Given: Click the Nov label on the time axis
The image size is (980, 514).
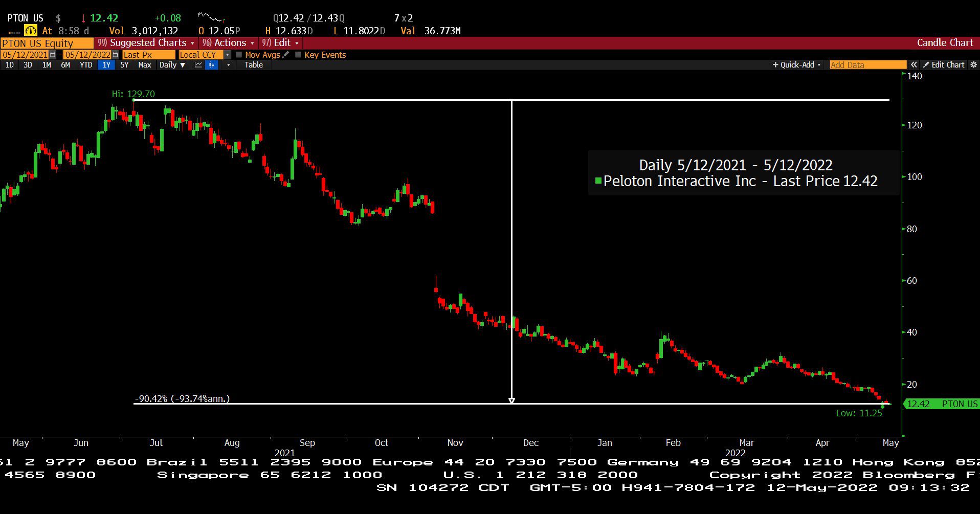Looking at the screenshot, I should pyautogui.click(x=455, y=443).
